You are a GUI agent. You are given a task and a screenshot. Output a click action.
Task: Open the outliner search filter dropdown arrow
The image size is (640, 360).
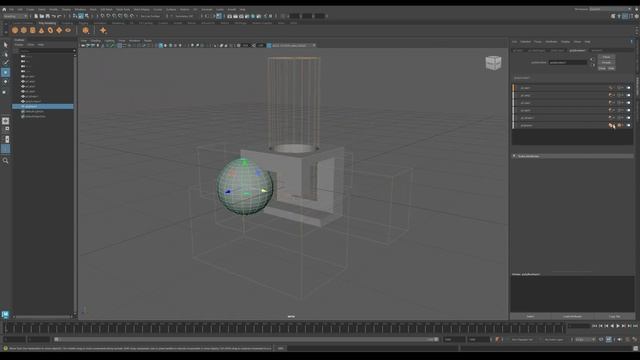coord(74,51)
